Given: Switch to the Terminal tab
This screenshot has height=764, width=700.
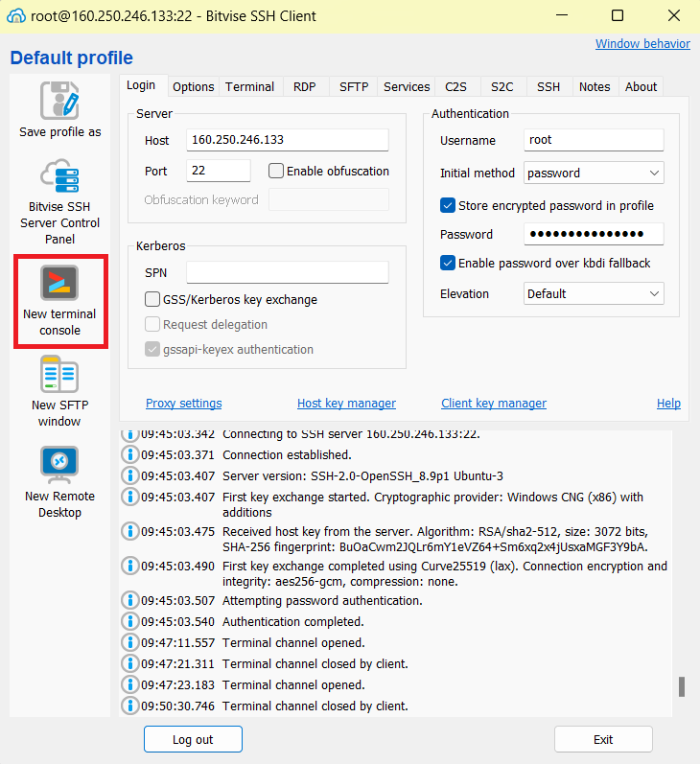Looking at the screenshot, I should tap(249, 86).
